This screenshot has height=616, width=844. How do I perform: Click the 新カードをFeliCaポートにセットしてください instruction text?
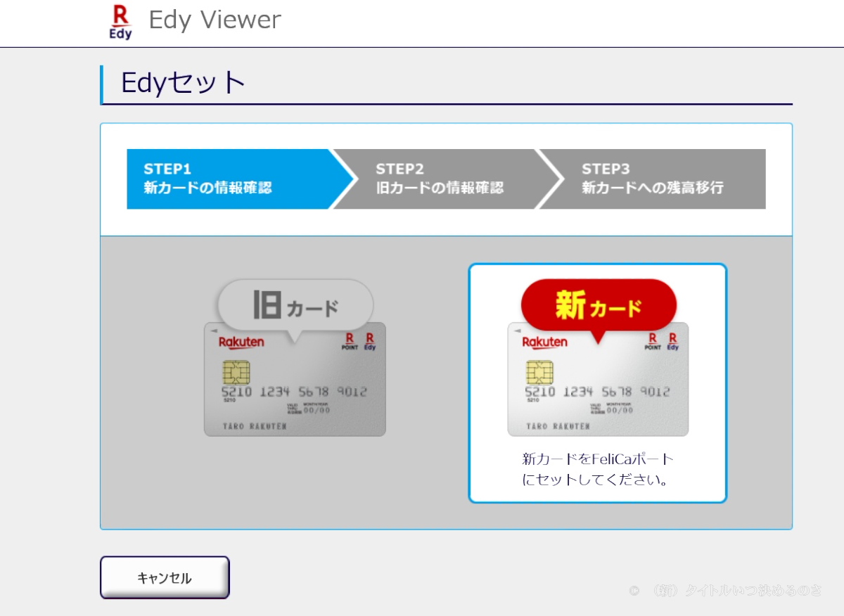598,470
